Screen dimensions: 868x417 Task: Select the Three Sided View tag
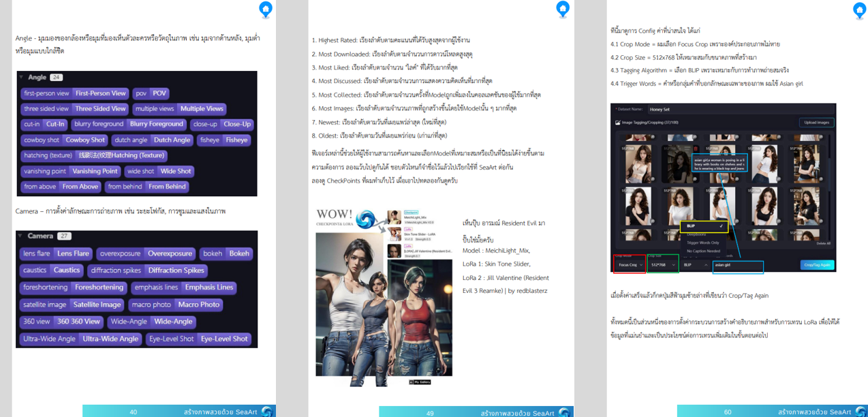(75, 108)
